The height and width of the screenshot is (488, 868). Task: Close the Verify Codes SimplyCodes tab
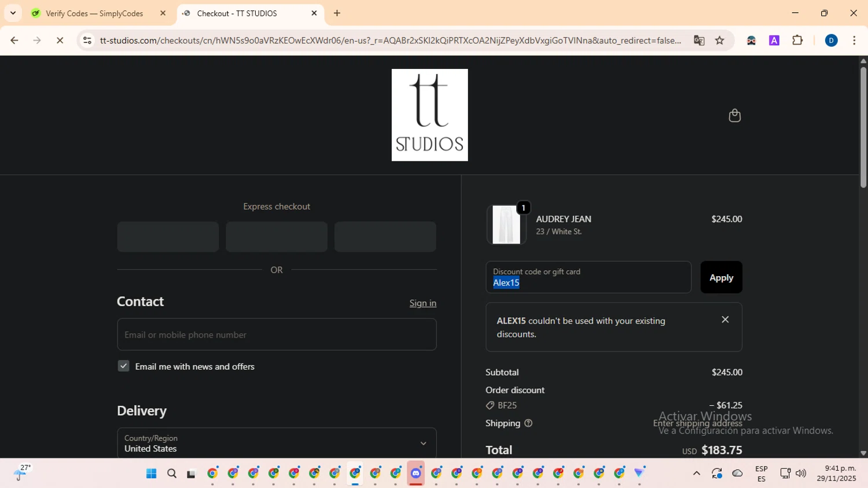tap(163, 13)
